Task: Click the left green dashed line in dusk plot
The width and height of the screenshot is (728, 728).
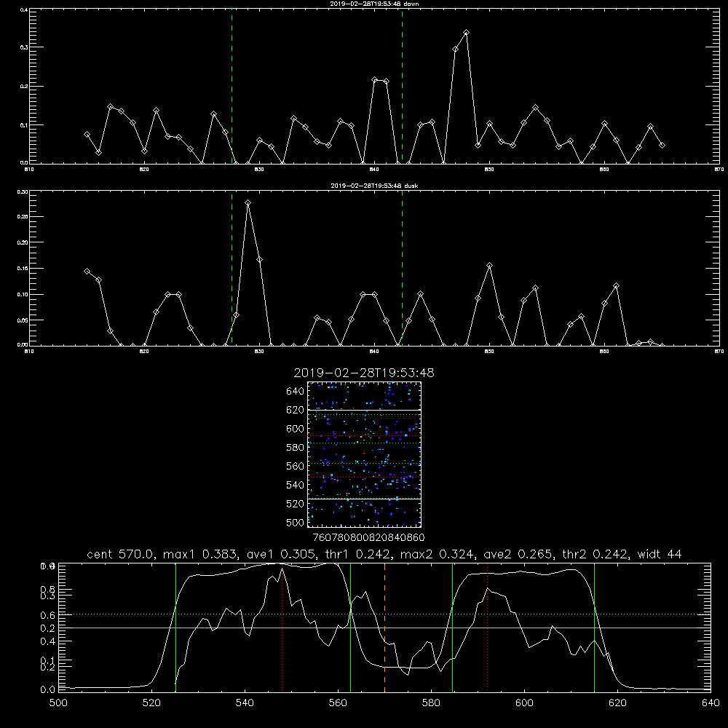Action: (232, 269)
